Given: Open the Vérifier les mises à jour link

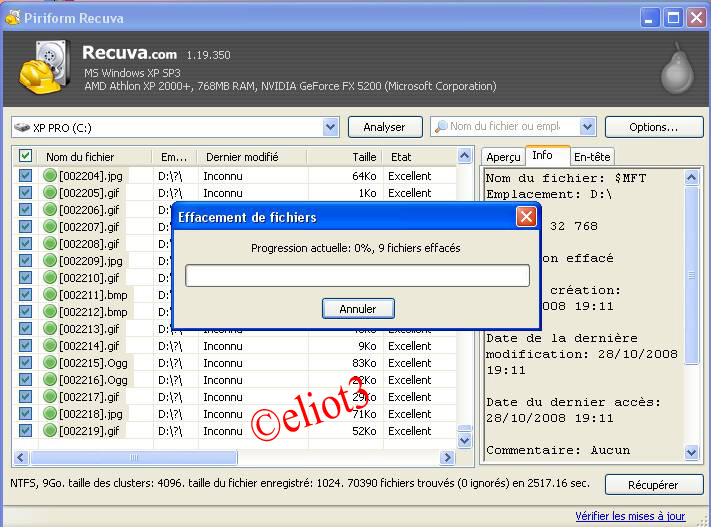Looking at the screenshot, I should pyautogui.click(x=630, y=516).
